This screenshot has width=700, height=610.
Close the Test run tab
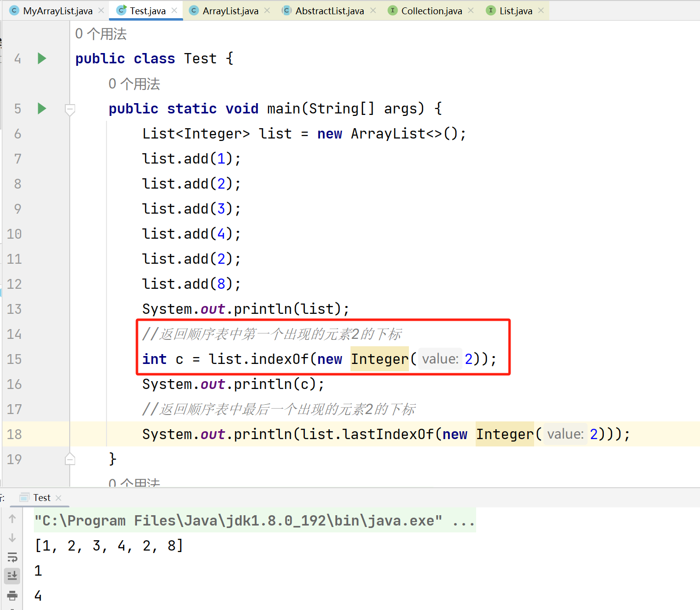point(58,498)
